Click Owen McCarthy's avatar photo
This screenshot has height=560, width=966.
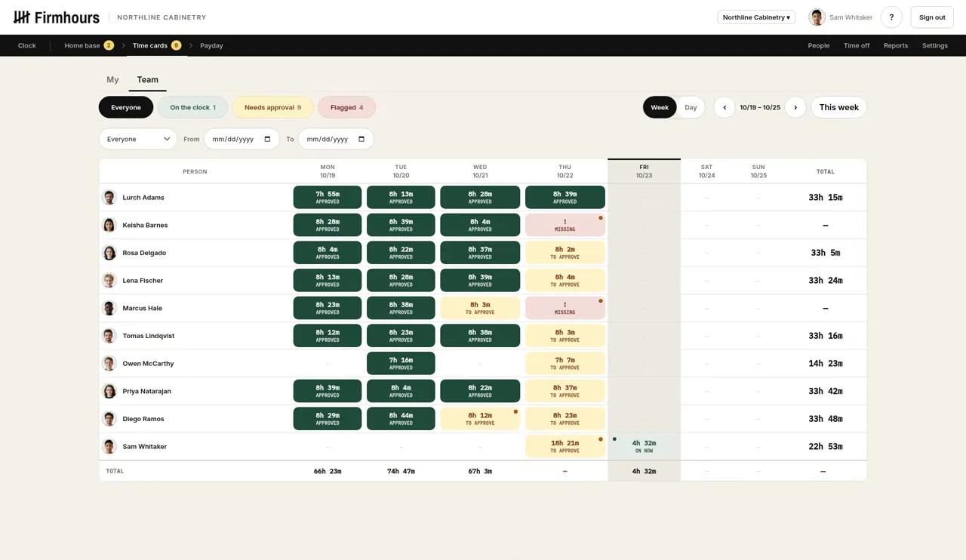click(x=109, y=363)
